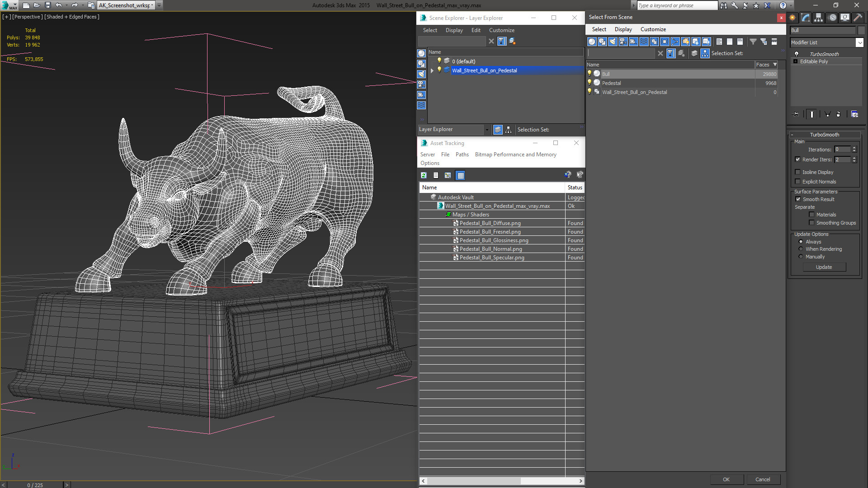The image size is (868, 488).
Task: Click Cancel button in Select From Scene
Action: pos(763,479)
